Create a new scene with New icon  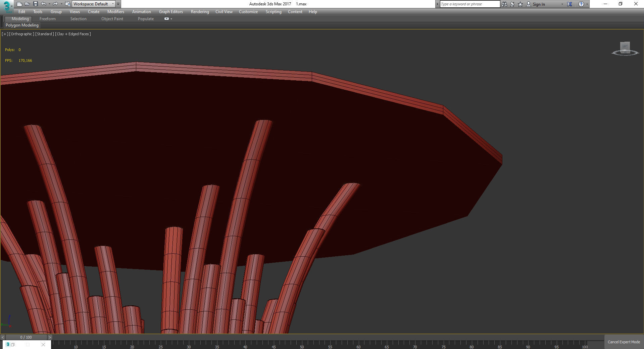(19, 4)
